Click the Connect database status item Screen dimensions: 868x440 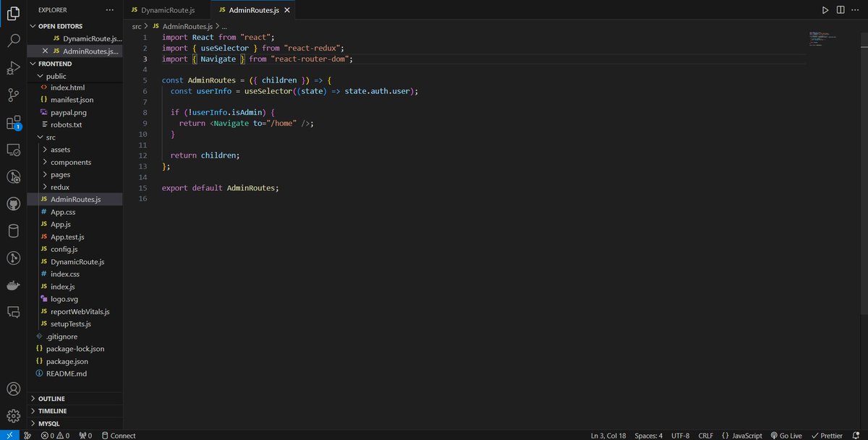click(119, 436)
